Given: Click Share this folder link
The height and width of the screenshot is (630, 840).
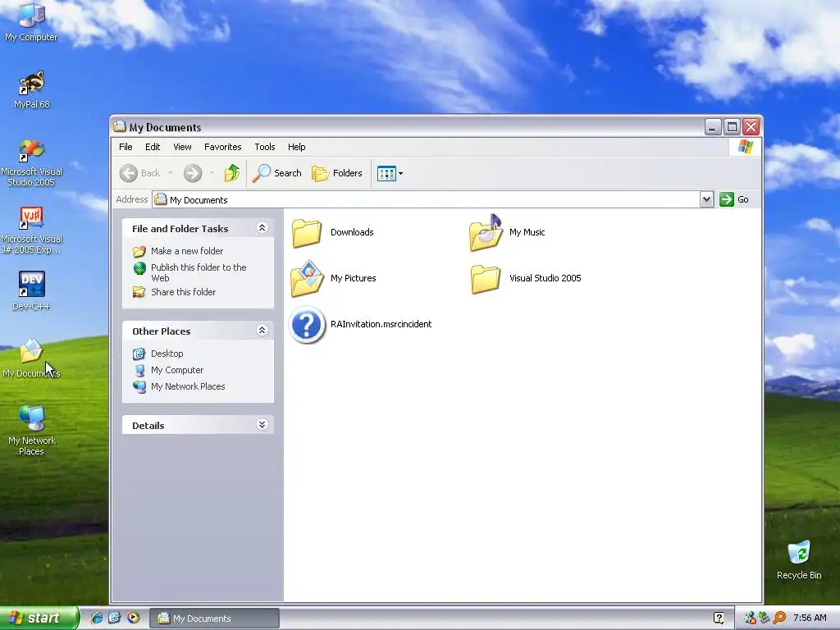Looking at the screenshot, I should pyautogui.click(x=183, y=292).
